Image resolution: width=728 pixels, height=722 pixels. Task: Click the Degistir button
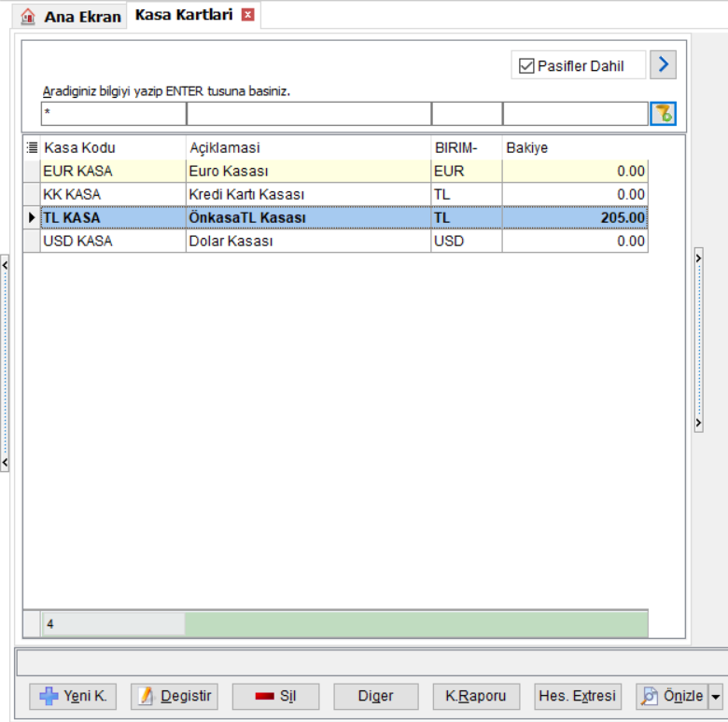[175, 696]
